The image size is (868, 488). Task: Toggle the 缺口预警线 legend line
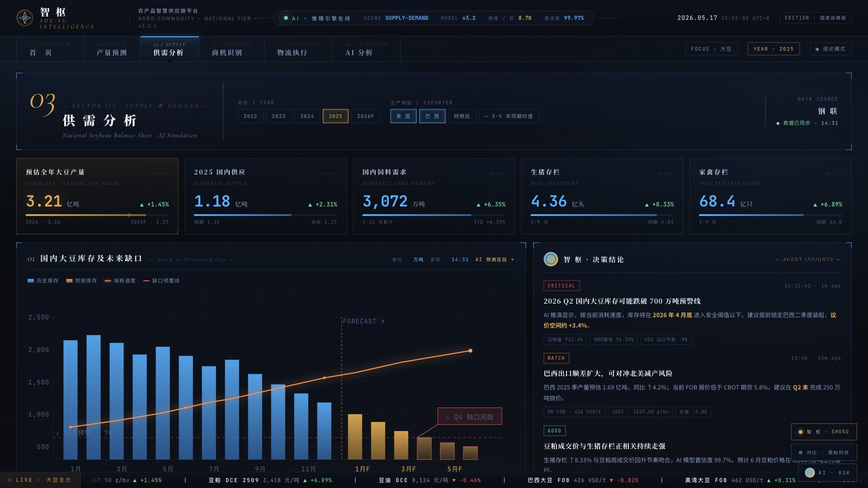161,281
